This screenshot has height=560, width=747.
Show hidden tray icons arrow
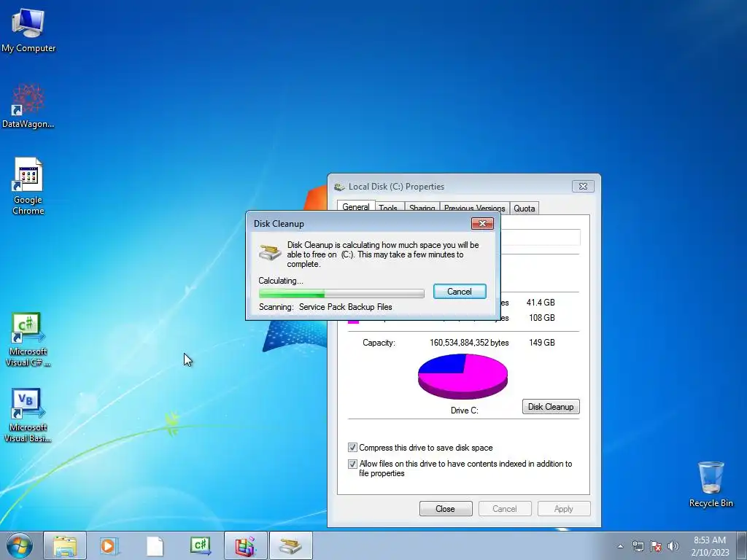[620, 546]
